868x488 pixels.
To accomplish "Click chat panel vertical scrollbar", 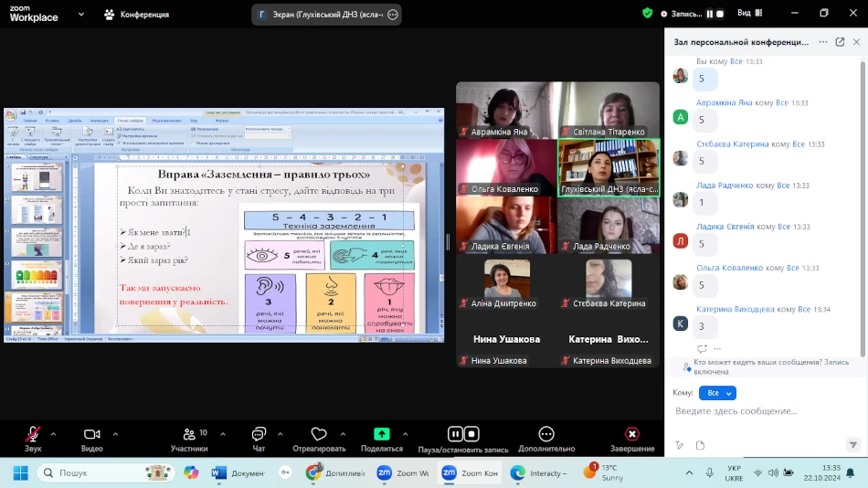I will [863, 207].
